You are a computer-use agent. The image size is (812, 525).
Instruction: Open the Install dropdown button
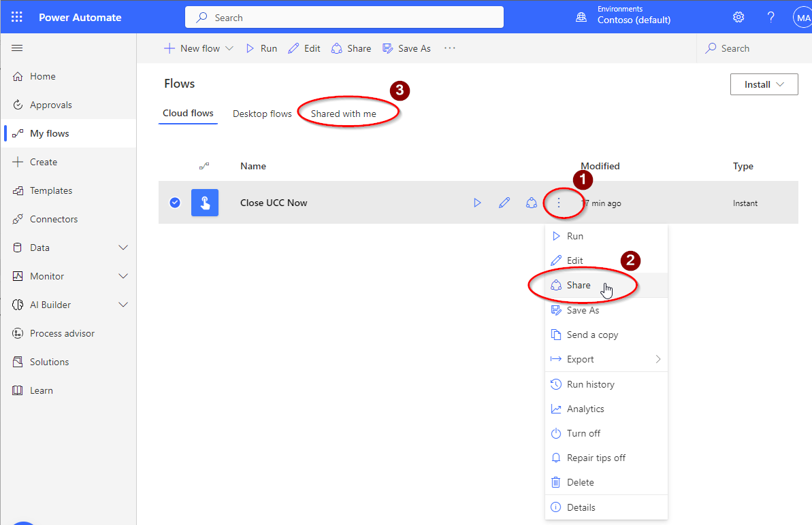point(764,84)
